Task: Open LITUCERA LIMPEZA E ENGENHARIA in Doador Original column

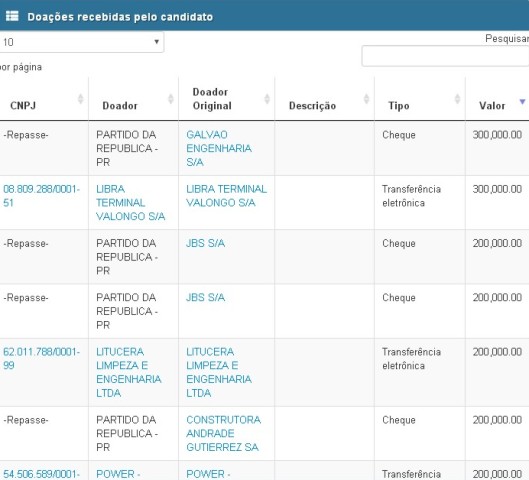Action: [x=219, y=372]
